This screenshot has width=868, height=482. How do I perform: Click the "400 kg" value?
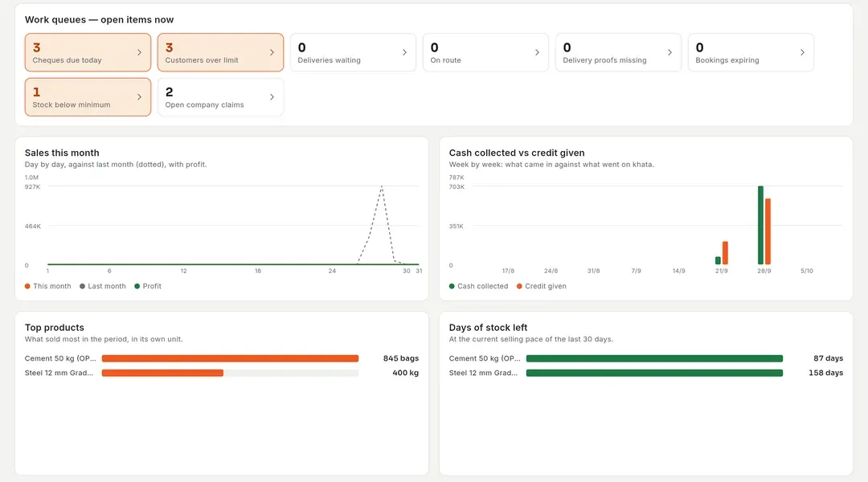(x=405, y=373)
